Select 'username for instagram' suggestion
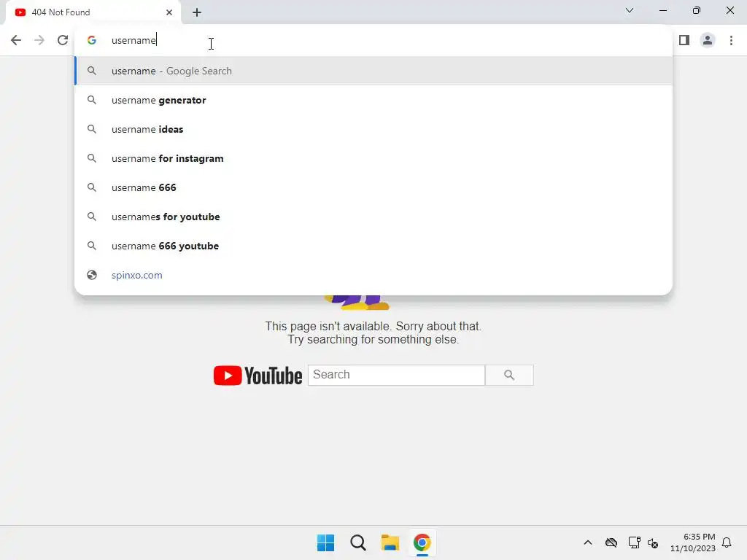This screenshot has height=560, width=747. 373,158
